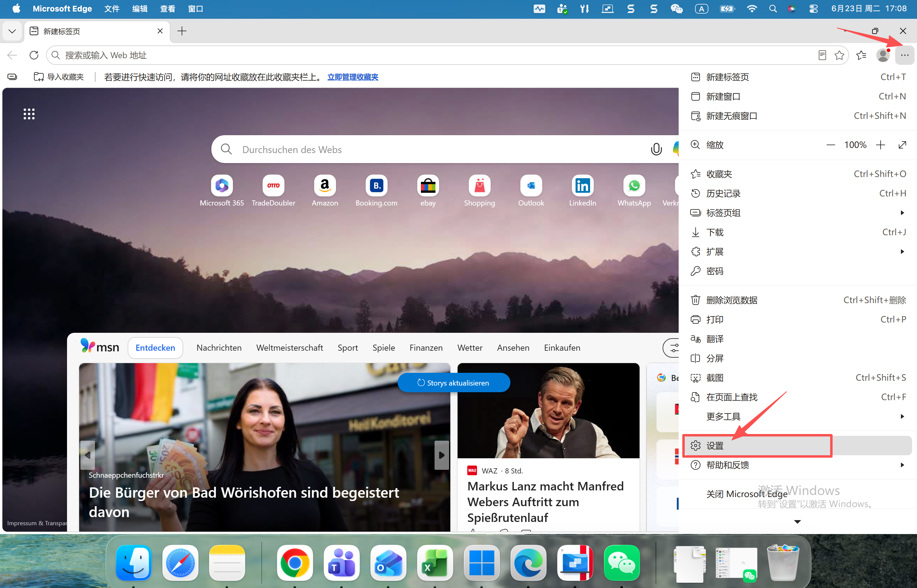Open the 文件 menu in menu bar

click(112, 9)
